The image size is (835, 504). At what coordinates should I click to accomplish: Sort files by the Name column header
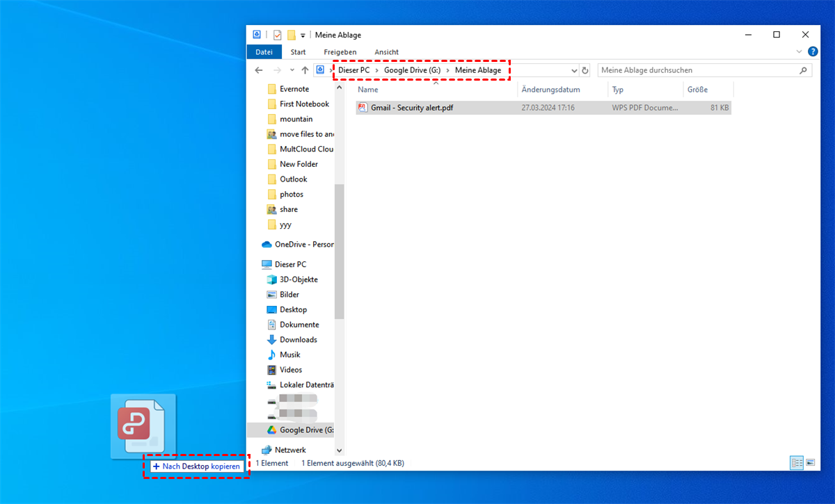[368, 90]
